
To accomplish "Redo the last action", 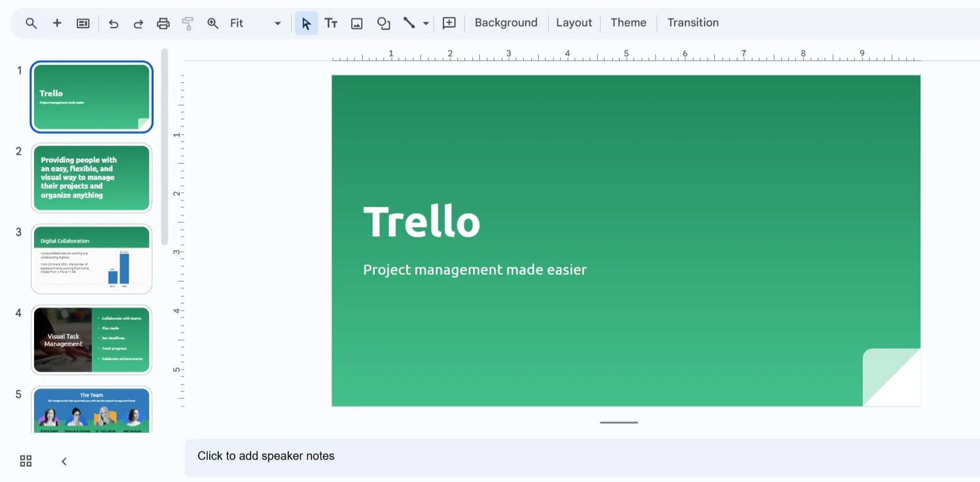I will pyautogui.click(x=139, y=24).
